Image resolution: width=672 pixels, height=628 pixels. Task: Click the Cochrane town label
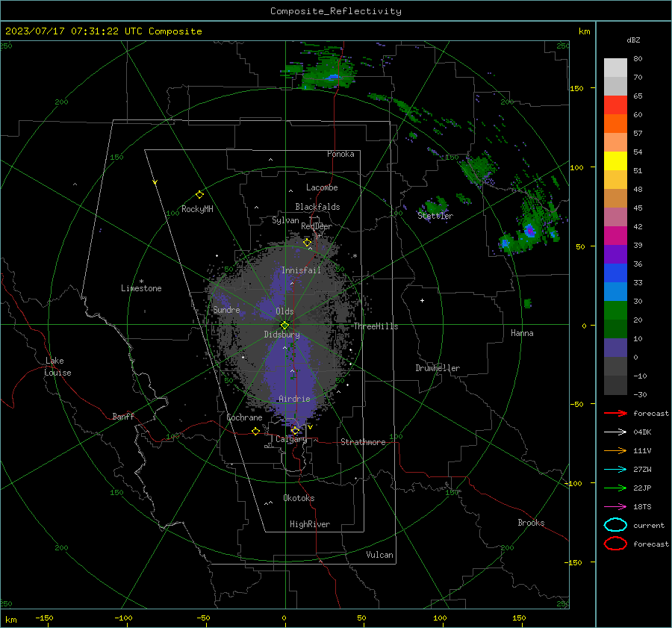pos(244,417)
